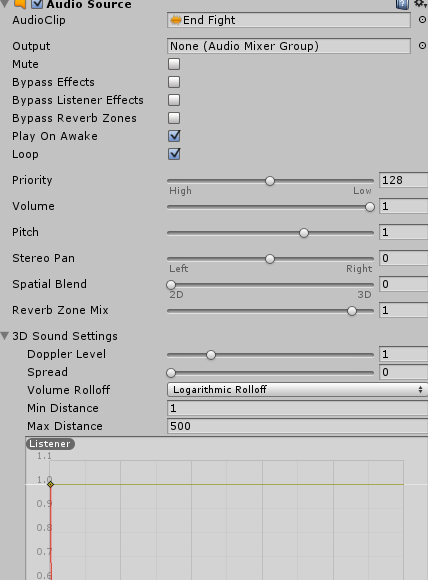The height and width of the screenshot is (580, 428).
Task: Select the rolloff curve keyframe diamond
Action: (x=51, y=484)
